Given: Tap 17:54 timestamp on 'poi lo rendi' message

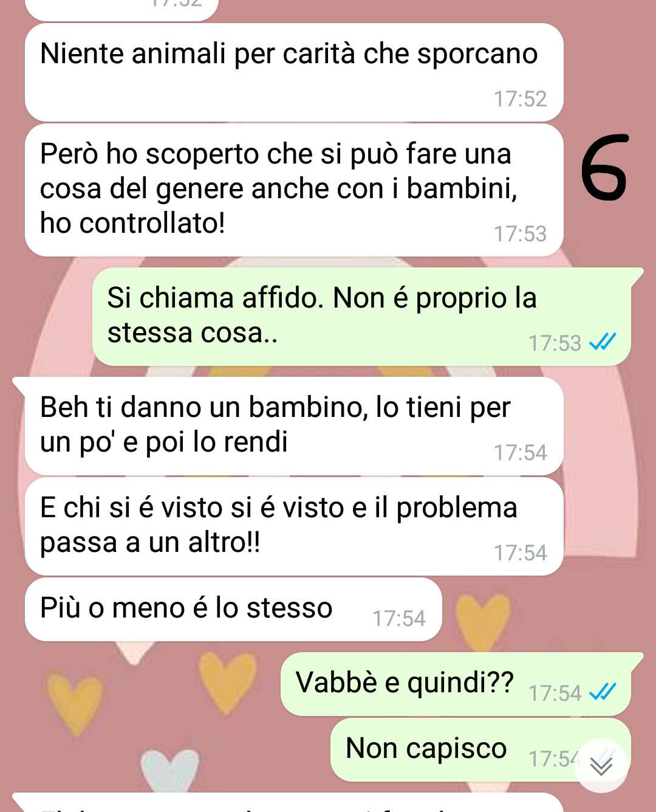Looking at the screenshot, I should coord(520,453).
